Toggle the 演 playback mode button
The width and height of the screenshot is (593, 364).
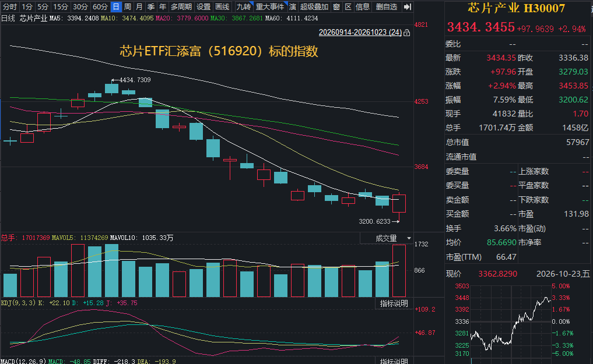(292, 7)
